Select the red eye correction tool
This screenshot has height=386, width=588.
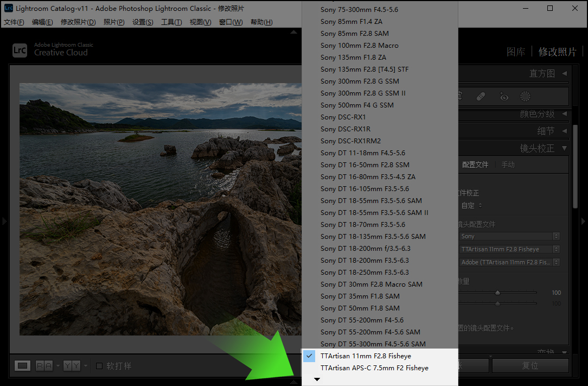pyautogui.click(x=504, y=97)
